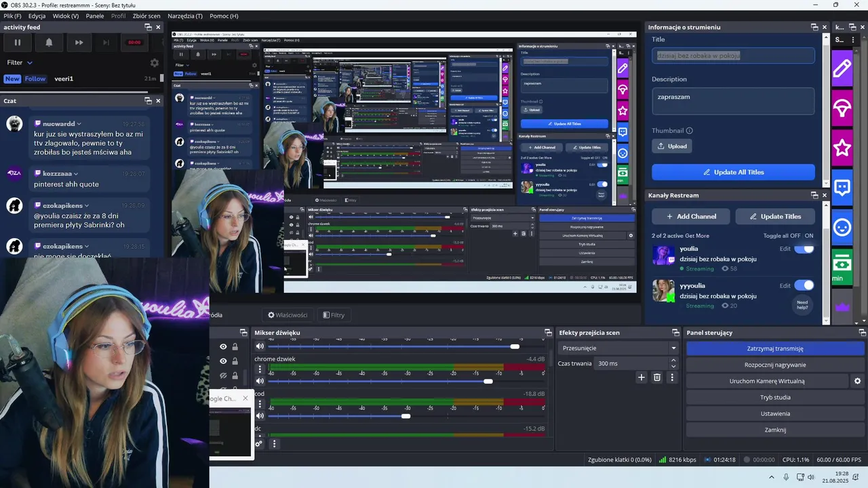868x488 pixels.
Task: Open chrome dzwiek three-dot options
Action: tap(260, 369)
